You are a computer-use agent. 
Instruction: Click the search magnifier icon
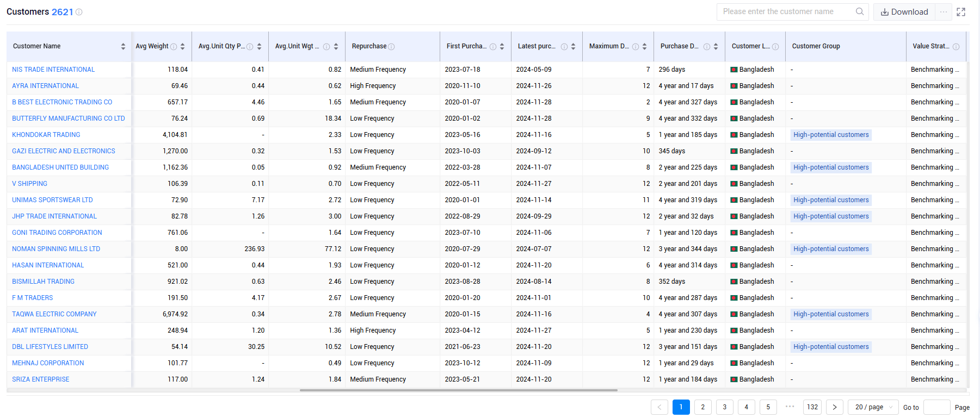click(x=860, y=11)
